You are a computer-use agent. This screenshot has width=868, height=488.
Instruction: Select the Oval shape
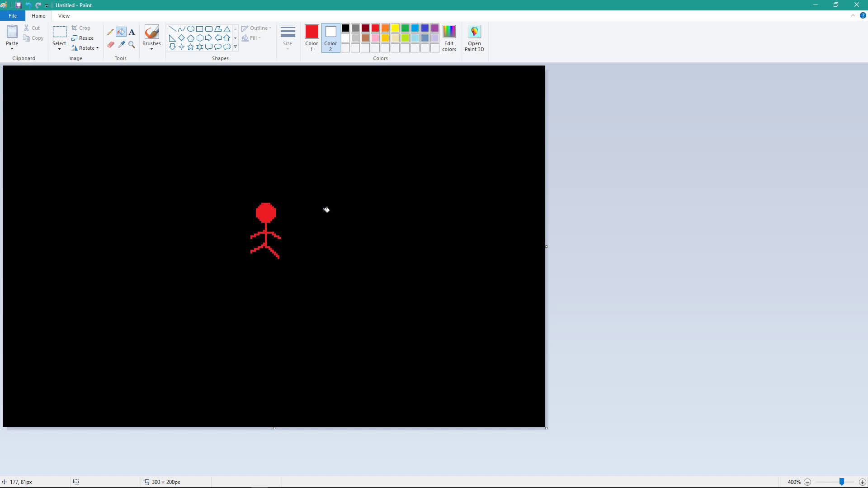point(190,28)
